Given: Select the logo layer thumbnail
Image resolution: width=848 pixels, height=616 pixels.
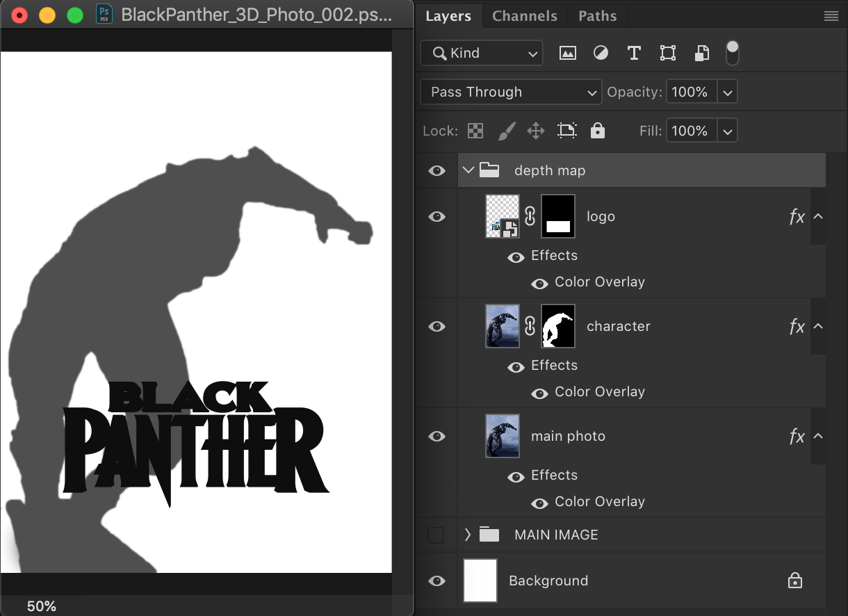Looking at the screenshot, I should [503, 216].
